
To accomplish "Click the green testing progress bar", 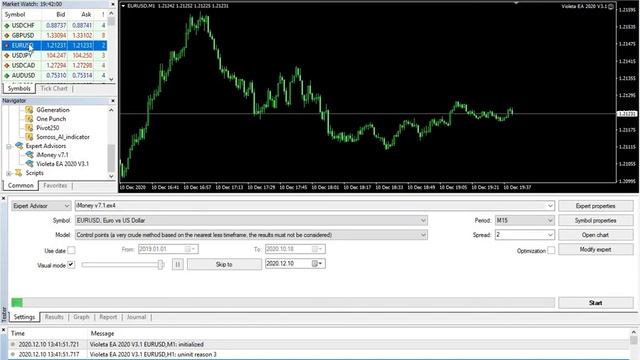I will click(x=17, y=302).
